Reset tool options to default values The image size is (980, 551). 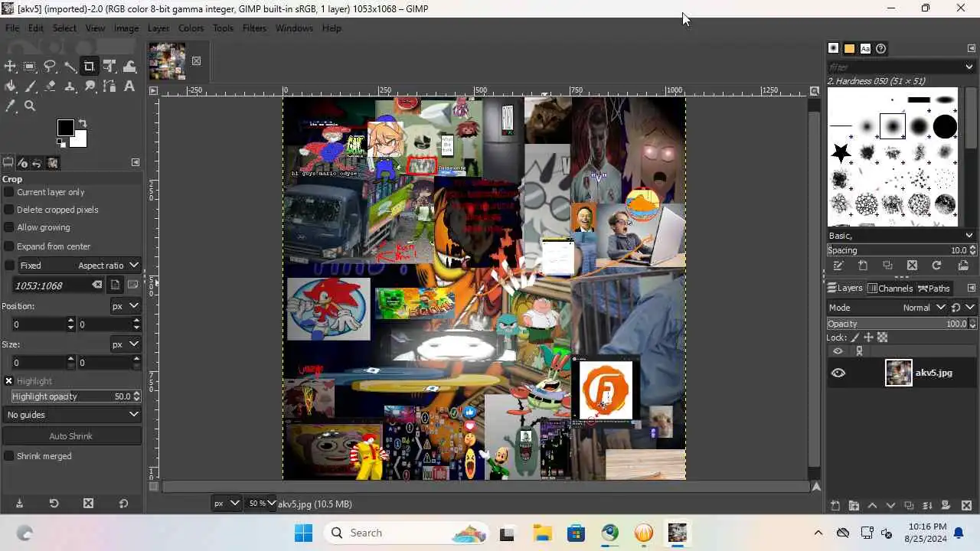(x=123, y=504)
